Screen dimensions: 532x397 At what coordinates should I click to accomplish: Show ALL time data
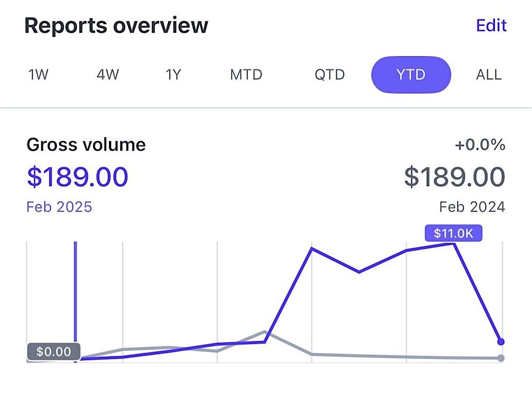coord(489,75)
